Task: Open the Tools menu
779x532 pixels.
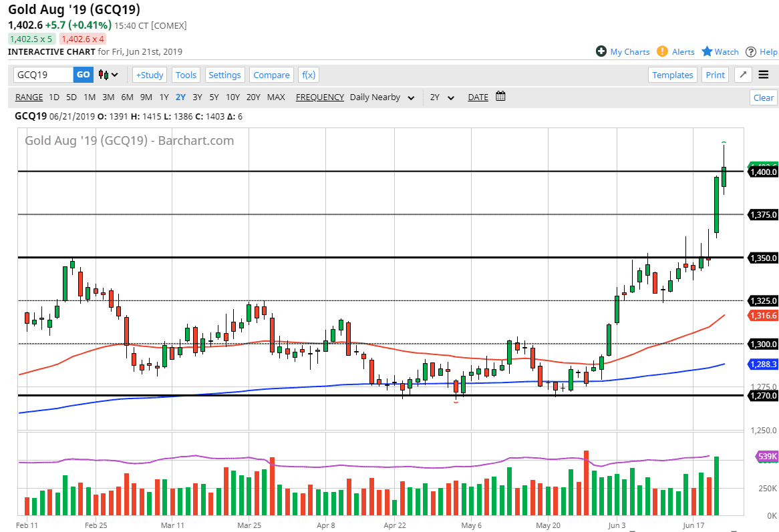Action: pos(186,75)
